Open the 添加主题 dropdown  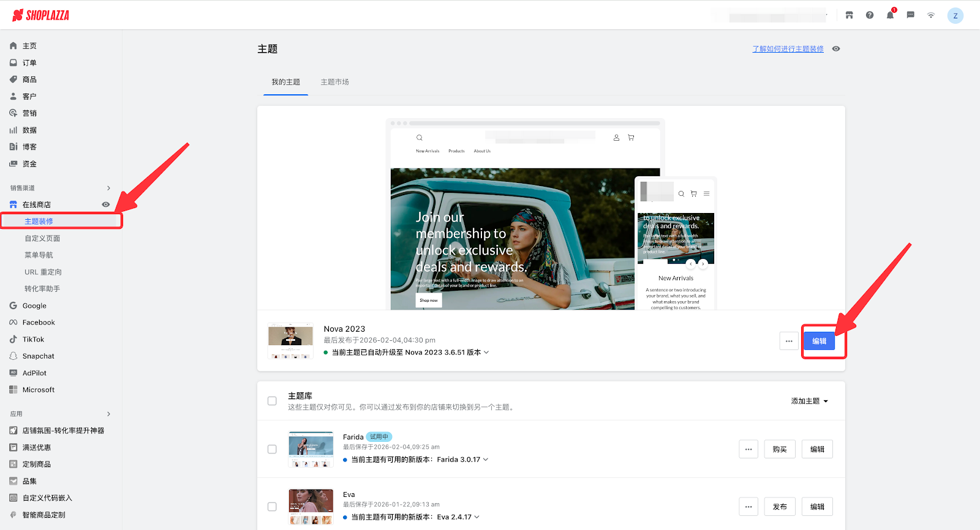pos(809,401)
